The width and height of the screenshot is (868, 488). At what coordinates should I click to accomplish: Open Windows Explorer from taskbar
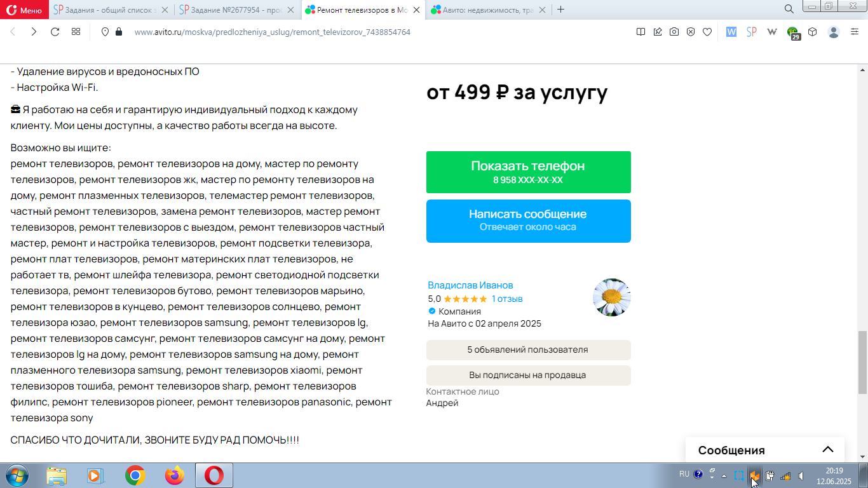click(x=57, y=475)
